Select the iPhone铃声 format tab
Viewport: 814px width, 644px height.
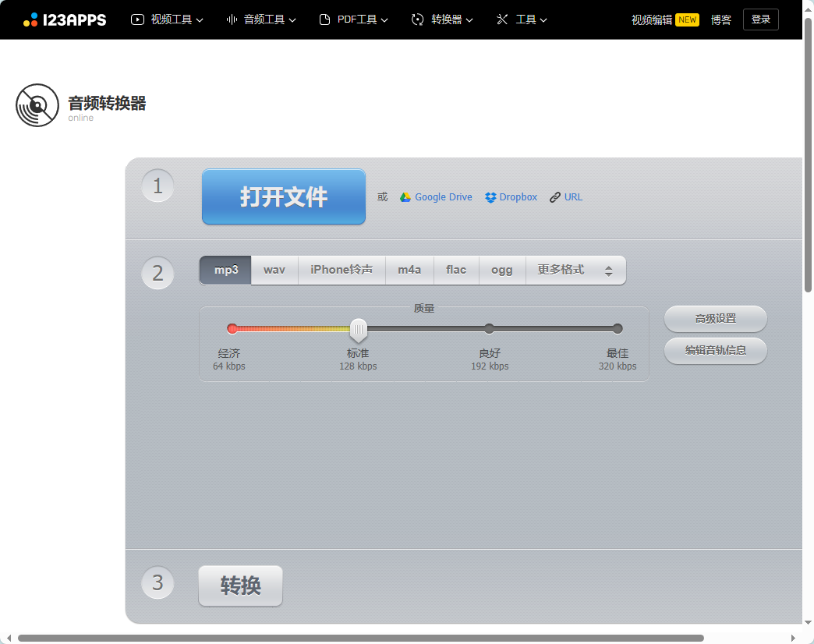342,271
